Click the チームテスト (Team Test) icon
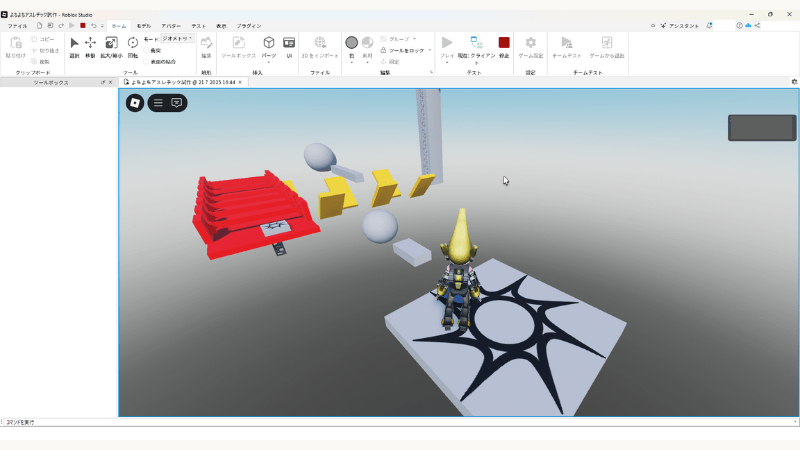The height and width of the screenshot is (450, 800). point(566,42)
